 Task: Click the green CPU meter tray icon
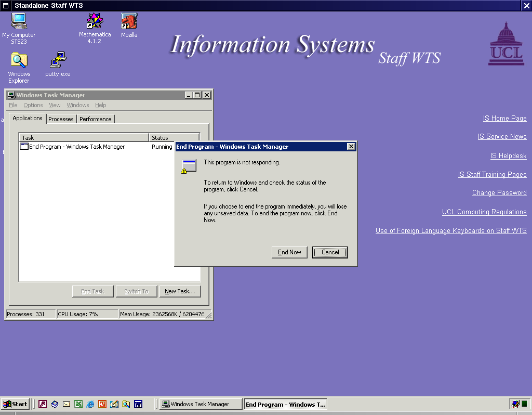[525, 404]
